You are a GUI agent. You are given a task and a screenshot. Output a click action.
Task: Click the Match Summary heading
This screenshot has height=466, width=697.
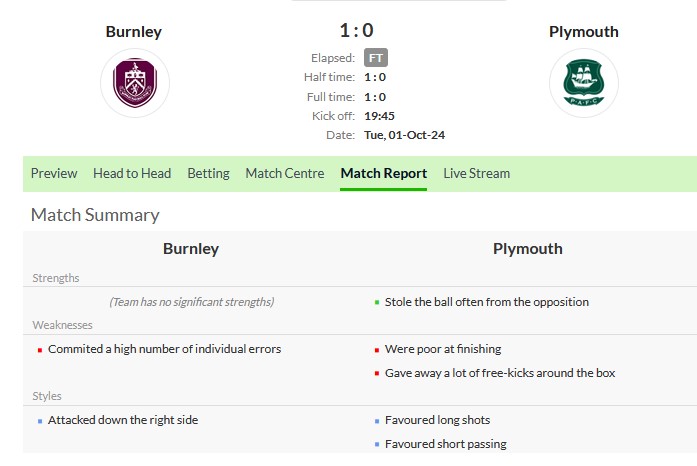(95, 214)
